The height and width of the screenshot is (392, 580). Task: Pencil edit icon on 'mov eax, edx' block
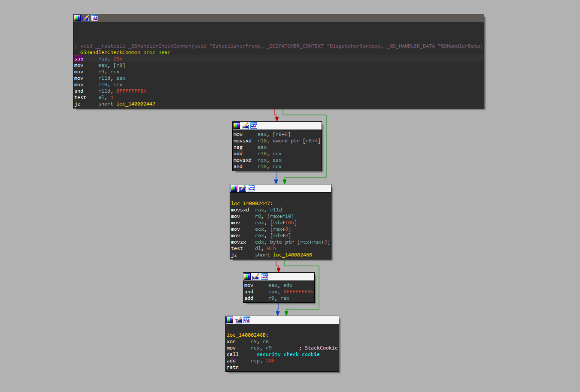click(x=256, y=277)
